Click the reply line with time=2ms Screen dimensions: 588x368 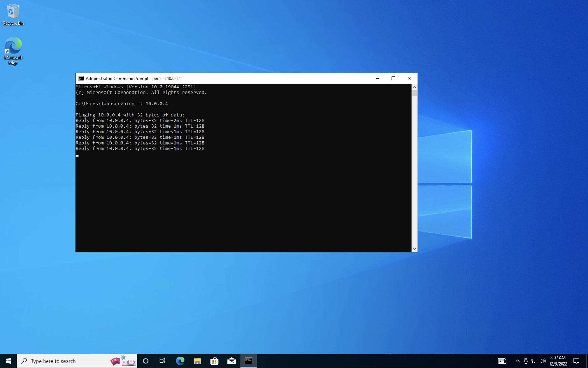(140, 121)
